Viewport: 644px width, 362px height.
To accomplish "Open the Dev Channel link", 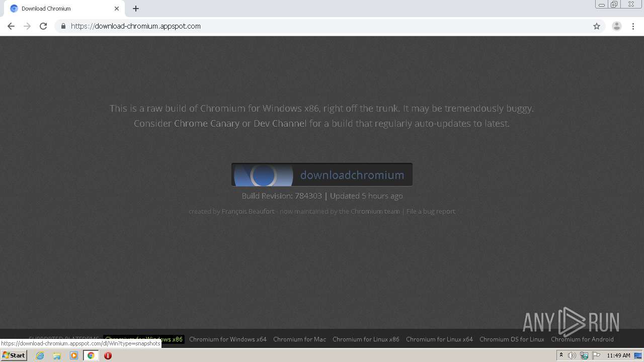I will 280,123.
